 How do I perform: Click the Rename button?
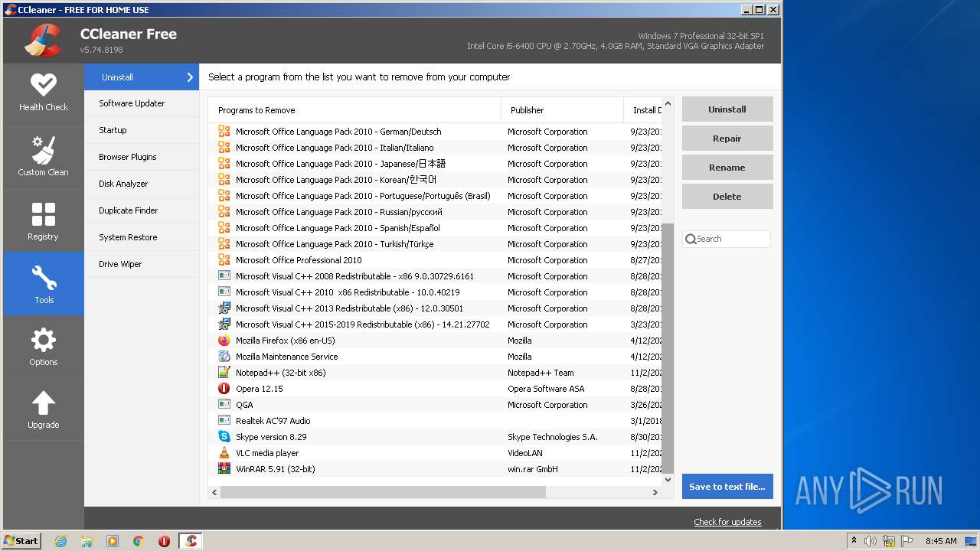727,168
